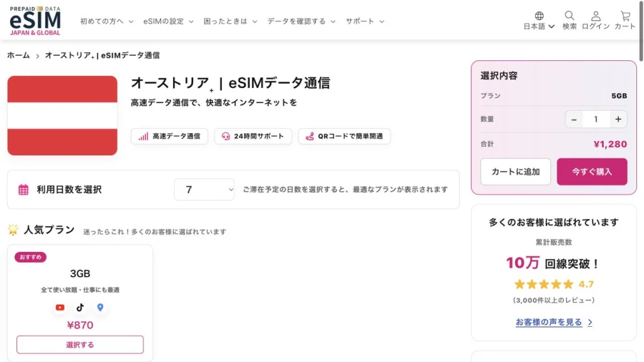Click the 多くのお客様に選ばれています heading
This screenshot has height=362, width=644.
click(x=553, y=222)
